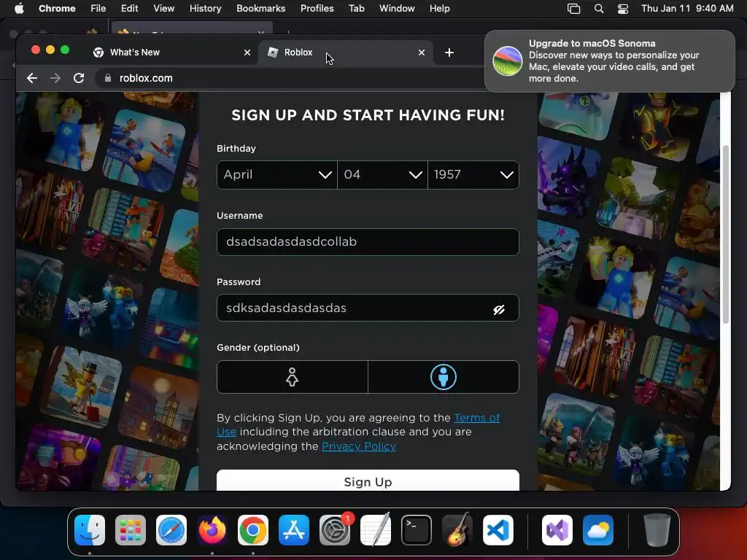Open the Privacy Policy link
747x560 pixels.
click(359, 446)
